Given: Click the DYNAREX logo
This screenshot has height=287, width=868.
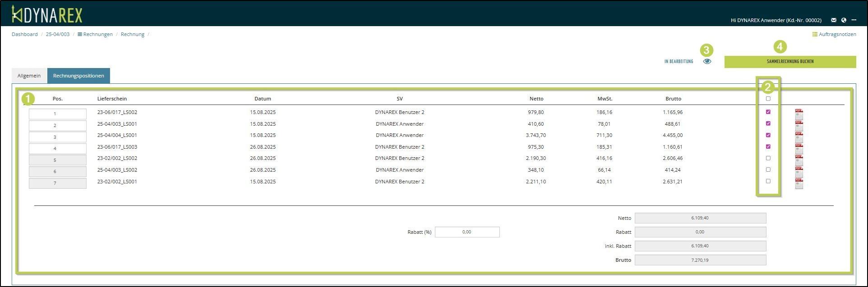Looking at the screenshot, I should 47,14.
